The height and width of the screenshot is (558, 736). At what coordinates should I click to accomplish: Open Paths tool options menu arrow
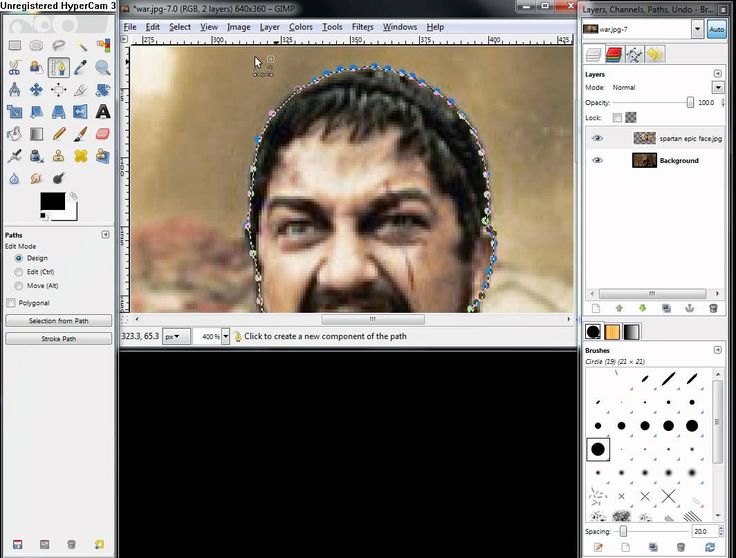106,235
